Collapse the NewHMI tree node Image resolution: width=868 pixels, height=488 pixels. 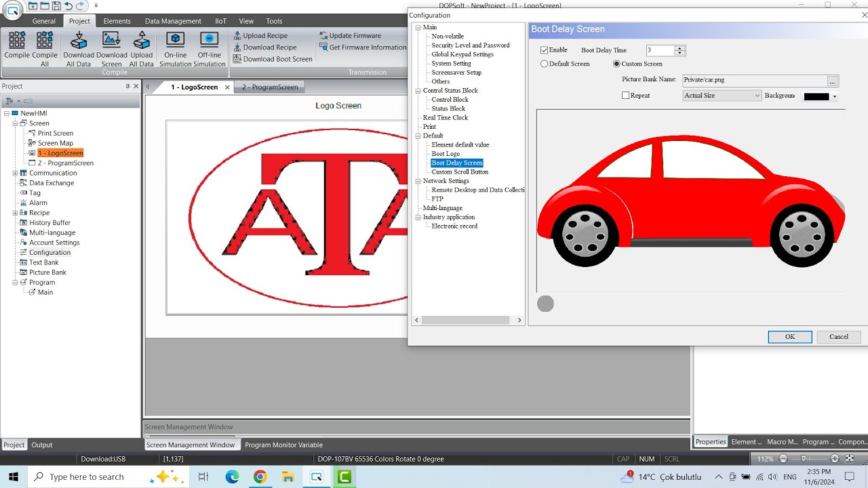coord(6,113)
